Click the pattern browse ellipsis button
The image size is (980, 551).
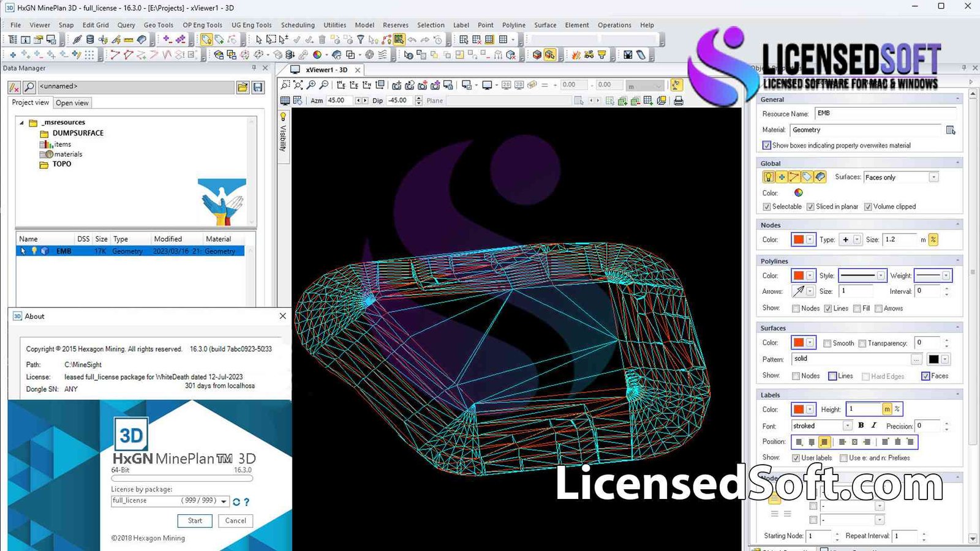[x=916, y=359]
